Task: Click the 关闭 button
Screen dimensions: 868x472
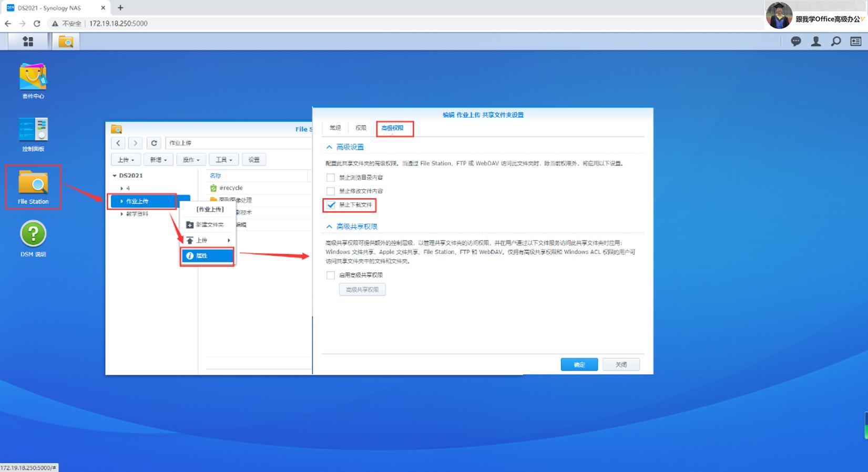Action: (621, 365)
